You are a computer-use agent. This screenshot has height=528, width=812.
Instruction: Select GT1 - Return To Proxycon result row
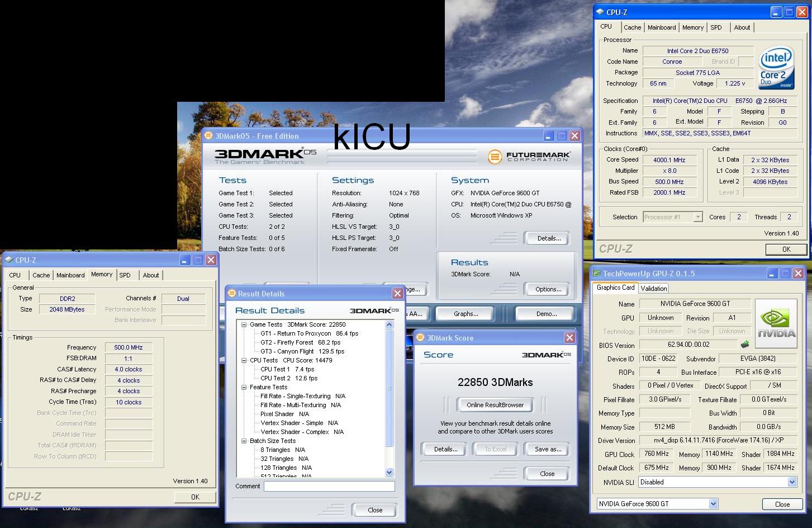click(x=309, y=333)
